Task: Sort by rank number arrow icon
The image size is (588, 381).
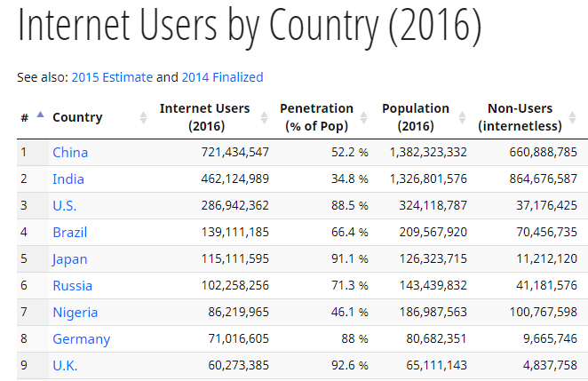Action: click(x=40, y=115)
